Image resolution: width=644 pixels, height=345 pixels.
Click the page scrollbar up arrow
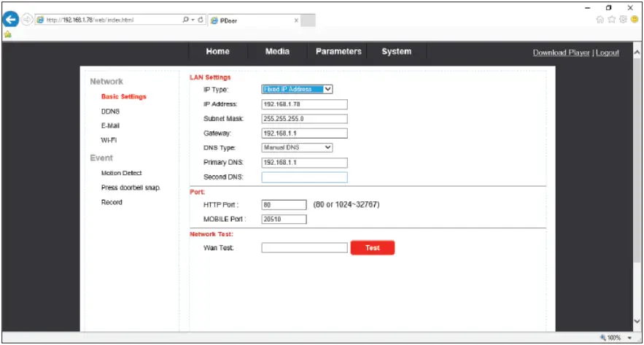click(637, 53)
